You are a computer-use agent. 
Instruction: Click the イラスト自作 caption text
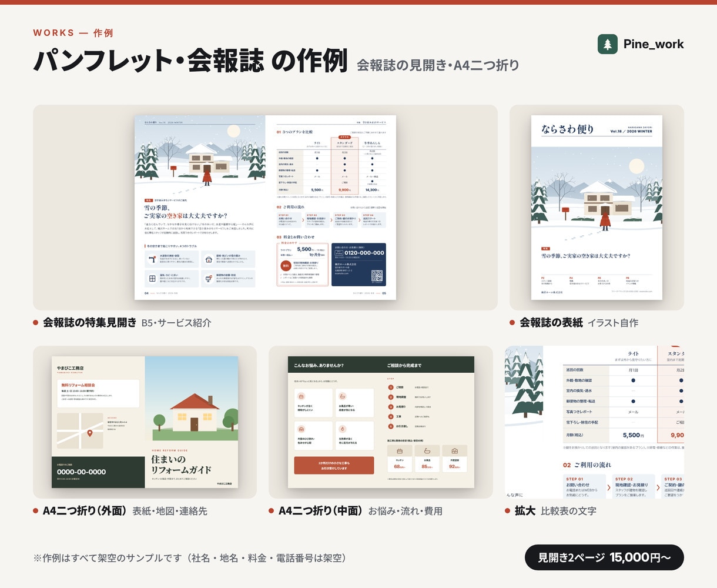point(613,322)
